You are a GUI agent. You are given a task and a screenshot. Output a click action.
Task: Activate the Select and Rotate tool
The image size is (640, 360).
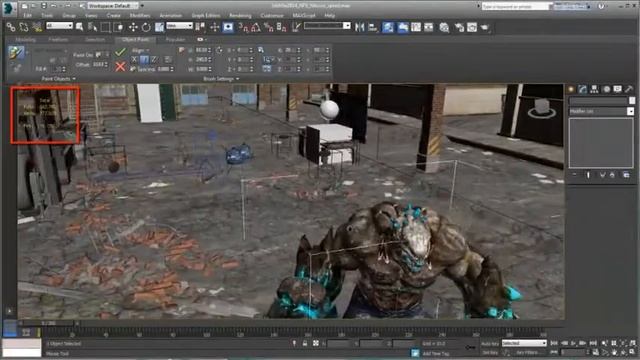click(146, 27)
